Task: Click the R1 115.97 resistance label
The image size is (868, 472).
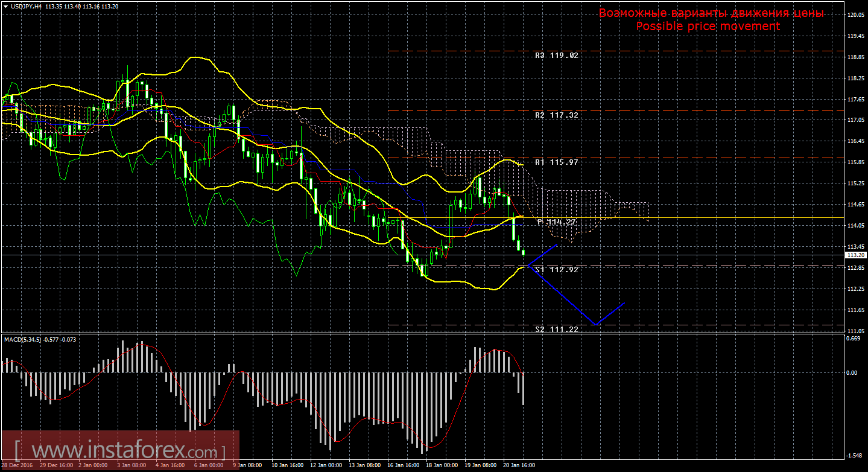Action: [556, 162]
